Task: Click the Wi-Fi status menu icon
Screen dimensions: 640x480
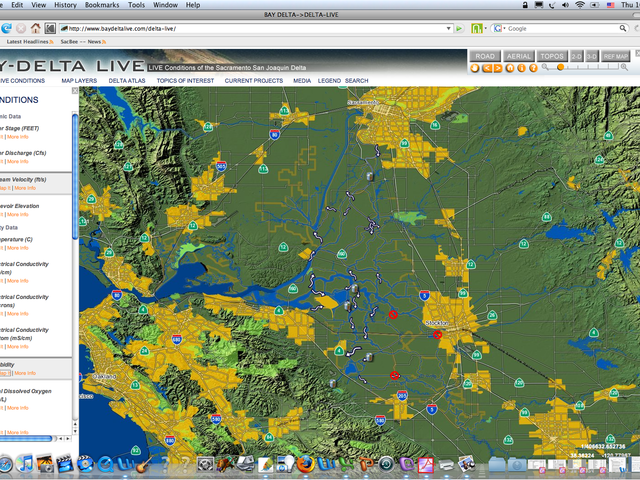Action: coord(580,5)
